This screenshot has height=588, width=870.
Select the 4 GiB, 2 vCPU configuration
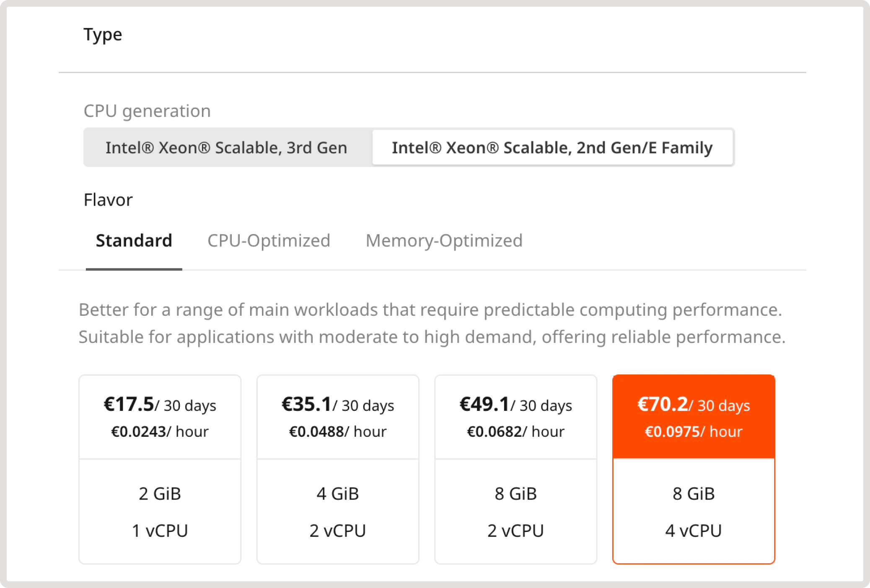tap(337, 512)
